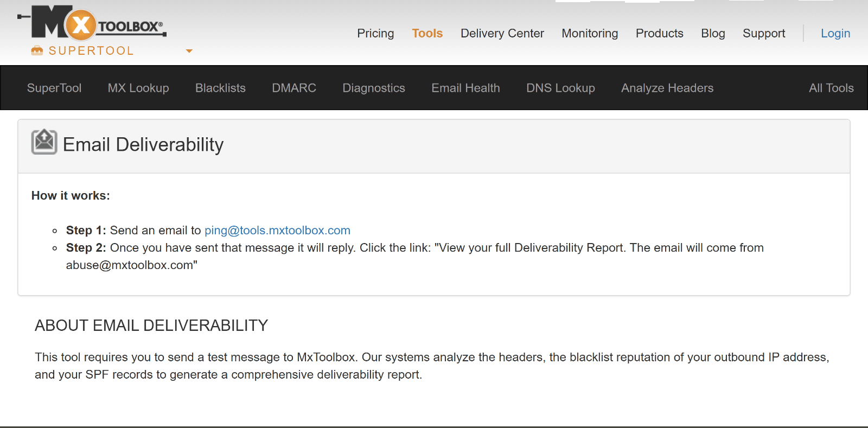Open the Pricing page
The image size is (868, 428).
(375, 33)
